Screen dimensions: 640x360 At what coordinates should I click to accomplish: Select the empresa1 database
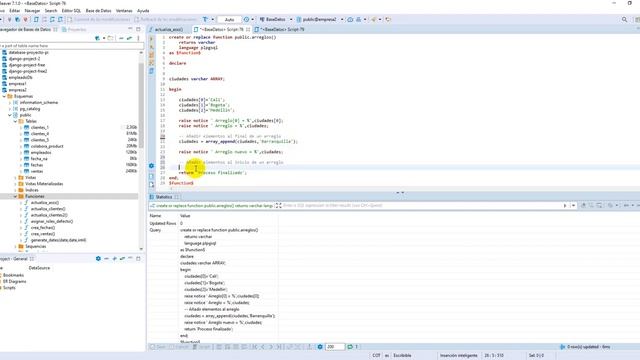point(18,84)
